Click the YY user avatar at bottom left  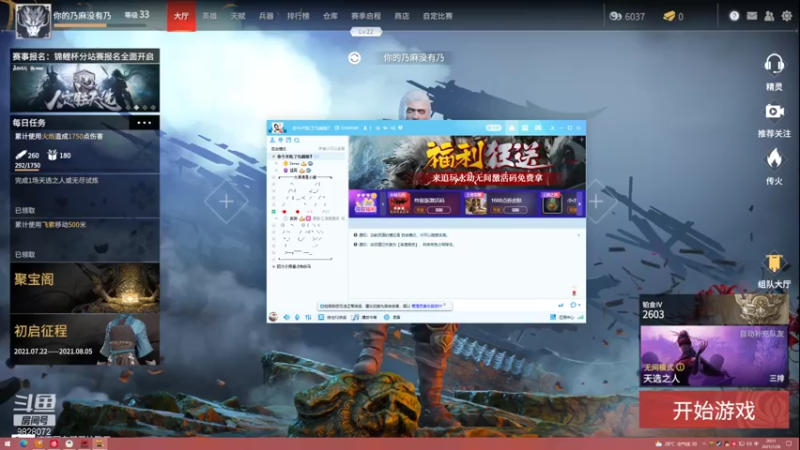(x=273, y=317)
